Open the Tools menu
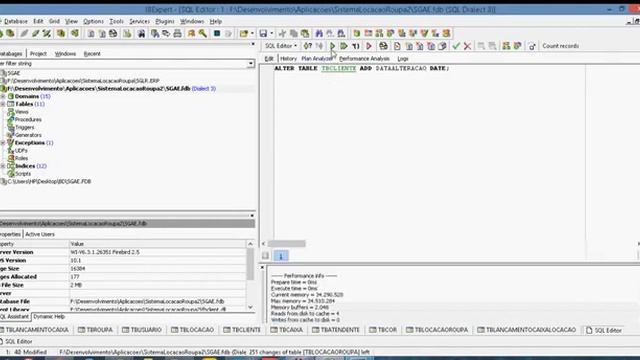640x360 pixels. tap(116, 21)
